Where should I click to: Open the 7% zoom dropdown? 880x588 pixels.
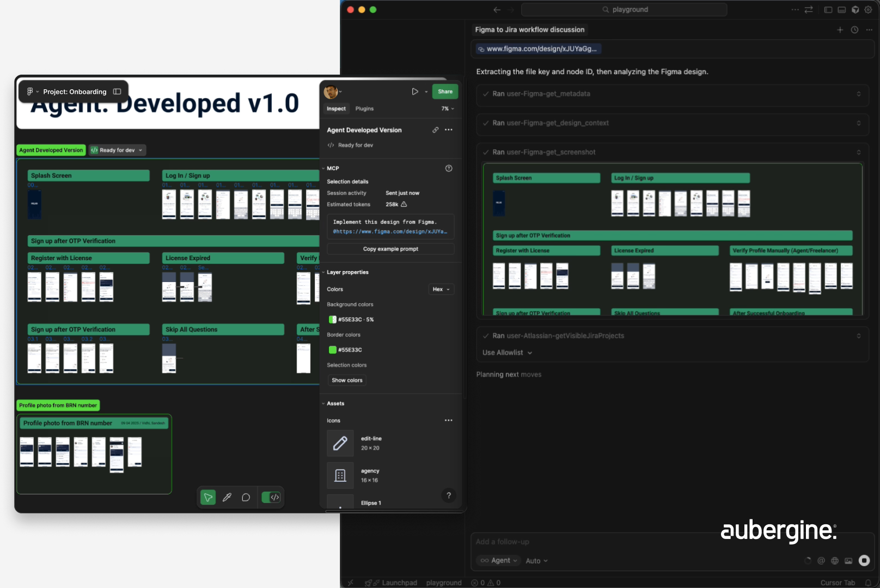tap(448, 109)
